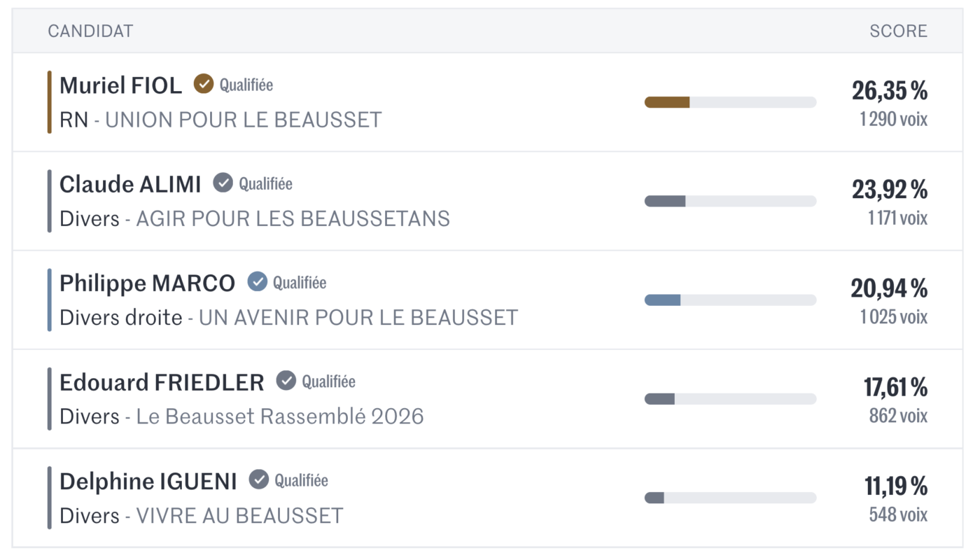980x560 pixels.
Task: Click the 26,35 % score value
Action: 889,90
